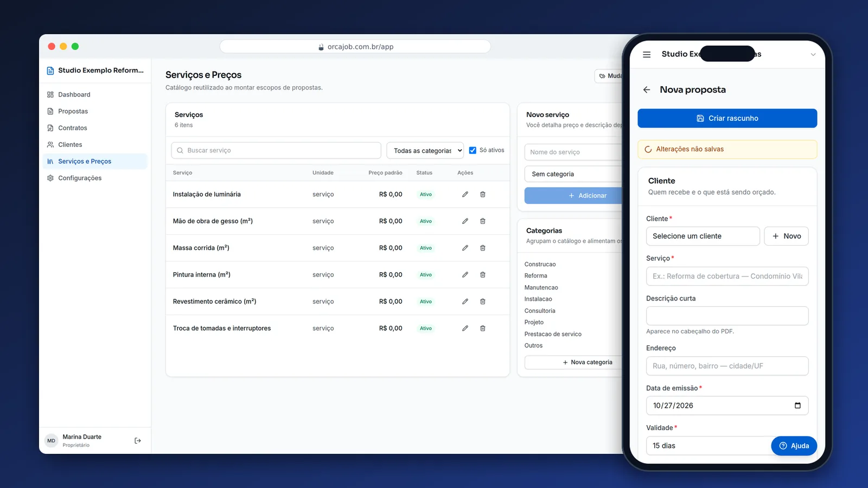The image size is (868, 488).
Task: Delete Mão de obra de gesso row
Action: pyautogui.click(x=482, y=221)
